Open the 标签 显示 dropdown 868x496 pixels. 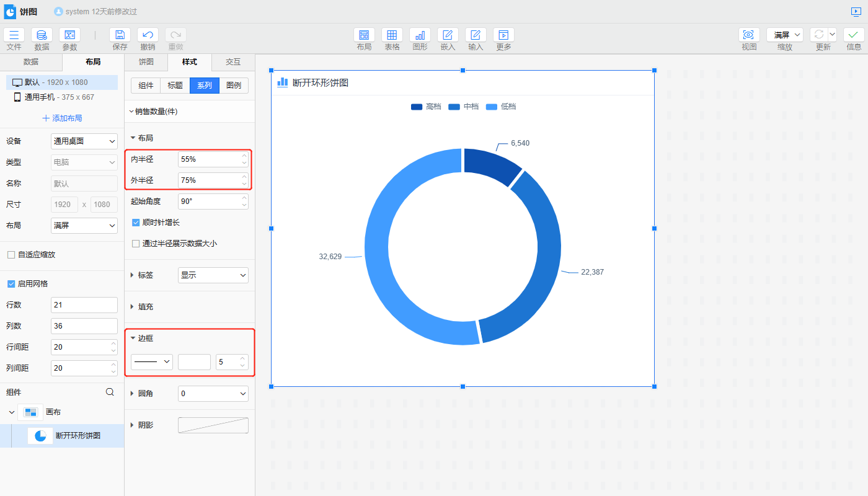coord(213,275)
